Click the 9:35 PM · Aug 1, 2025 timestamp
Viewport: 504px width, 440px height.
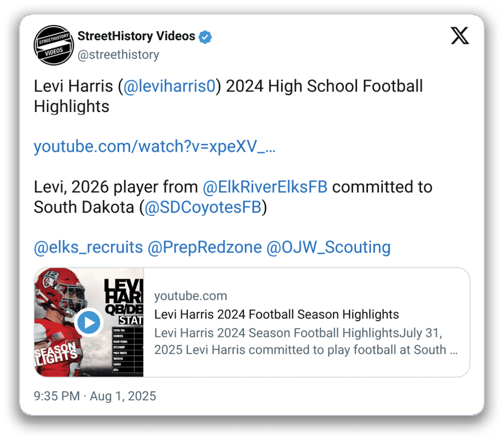click(x=95, y=396)
